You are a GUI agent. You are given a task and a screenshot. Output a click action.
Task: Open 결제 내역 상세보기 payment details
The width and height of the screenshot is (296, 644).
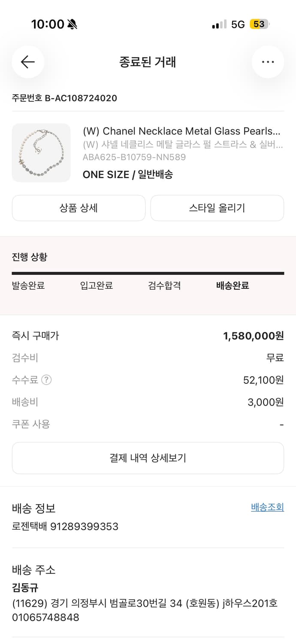click(148, 458)
